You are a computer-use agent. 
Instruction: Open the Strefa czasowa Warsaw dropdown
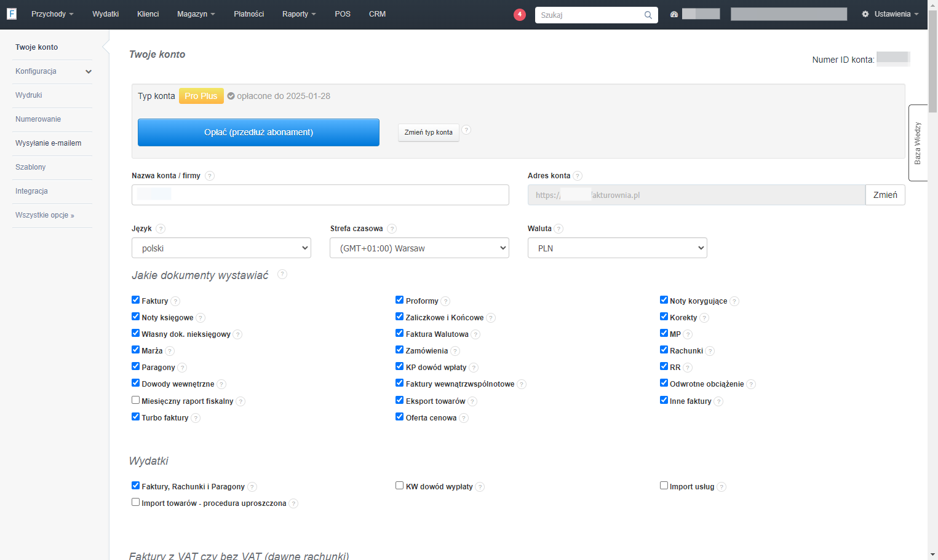pos(419,248)
